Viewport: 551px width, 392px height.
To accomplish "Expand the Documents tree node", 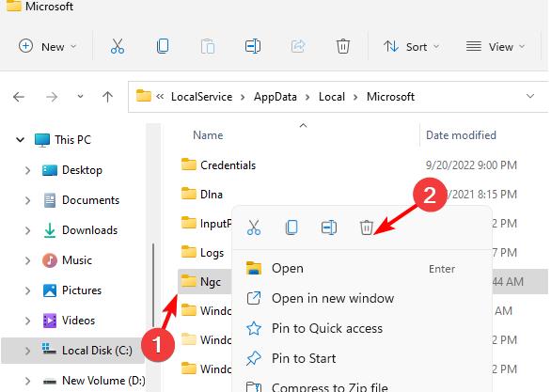I will click(x=28, y=200).
